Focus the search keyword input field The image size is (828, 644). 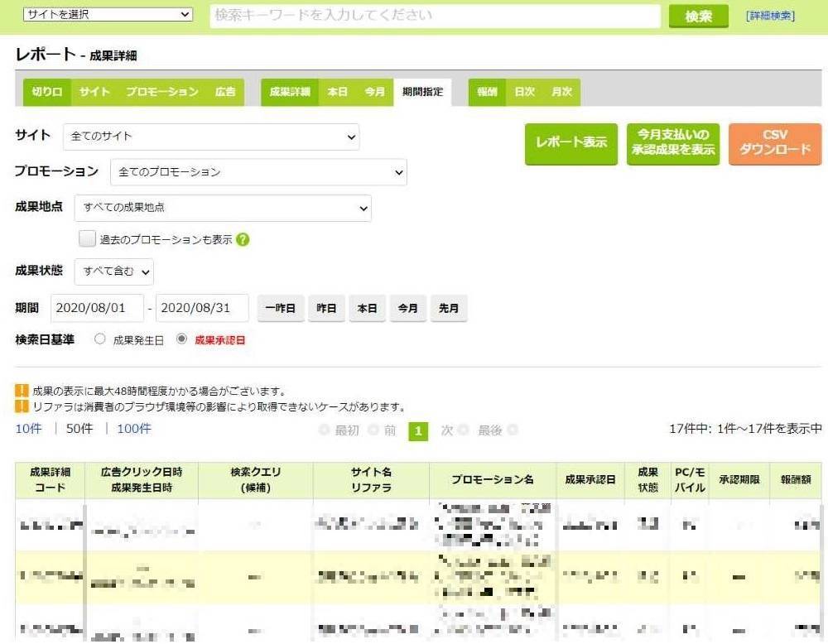(x=436, y=16)
